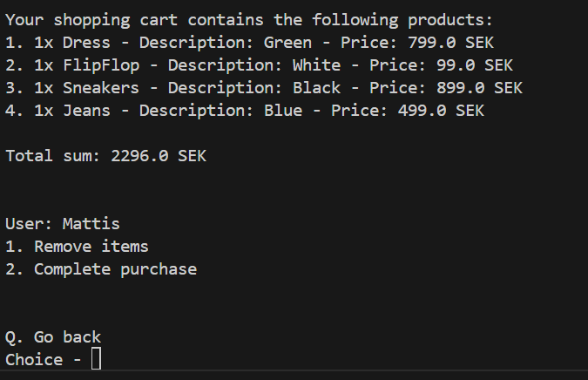Click the price 799.0 SEK
The width and height of the screenshot is (588, 380).
click(450, 43)
